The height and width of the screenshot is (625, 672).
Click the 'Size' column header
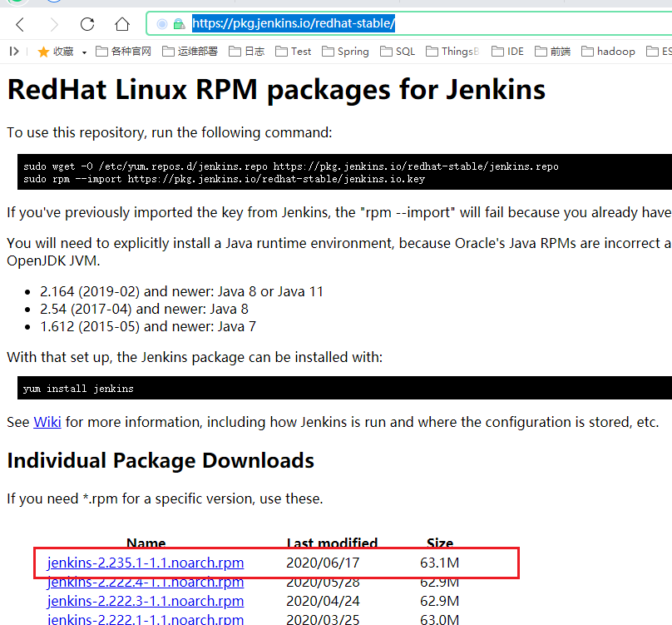(440, 543)
